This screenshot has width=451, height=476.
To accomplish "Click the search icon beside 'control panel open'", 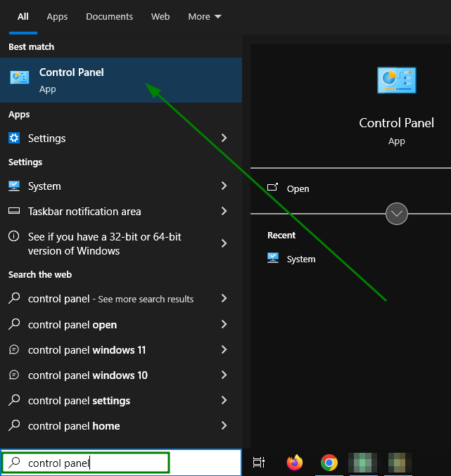I will [x=14, y=324].
